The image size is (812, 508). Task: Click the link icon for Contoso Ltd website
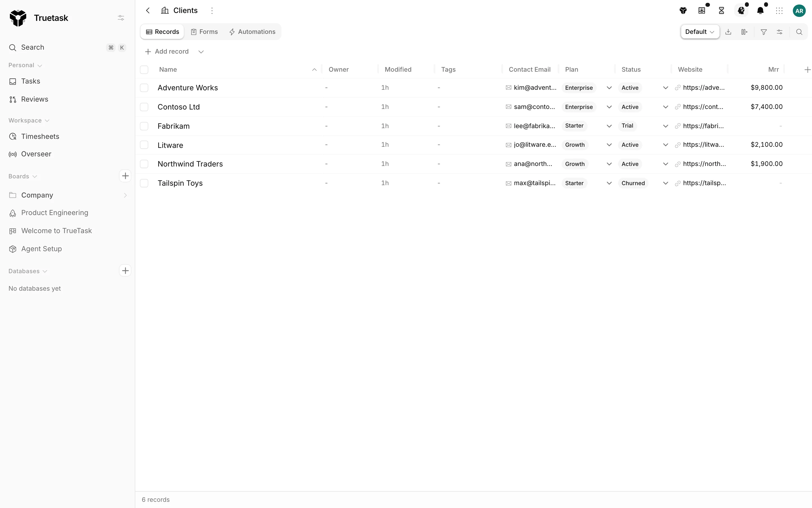(x=678, y=107)
